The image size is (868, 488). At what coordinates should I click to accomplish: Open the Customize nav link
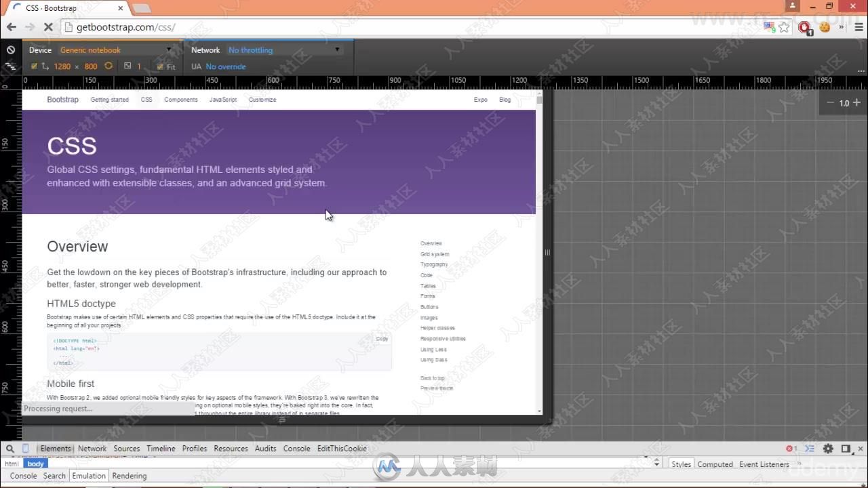tap(262, 100)
